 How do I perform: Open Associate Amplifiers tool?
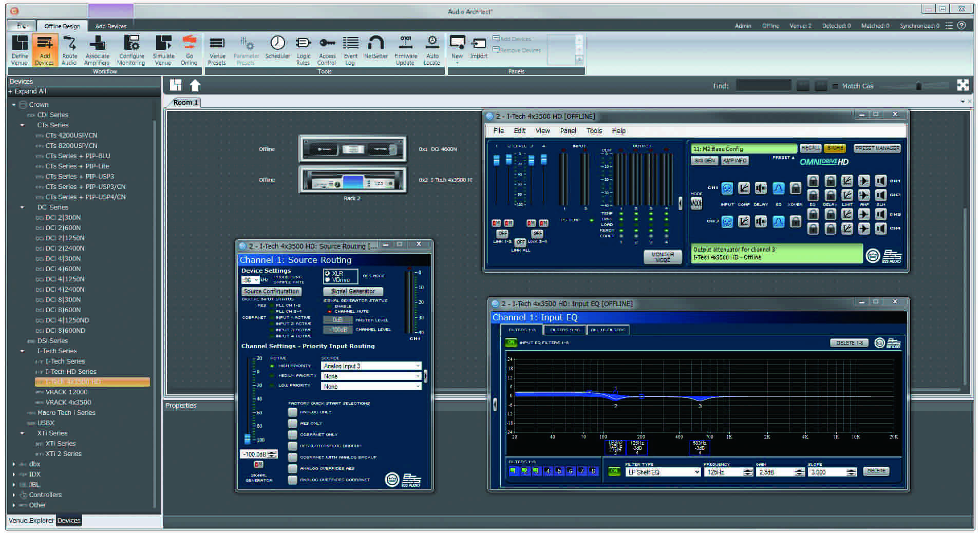tap(97, 50)
